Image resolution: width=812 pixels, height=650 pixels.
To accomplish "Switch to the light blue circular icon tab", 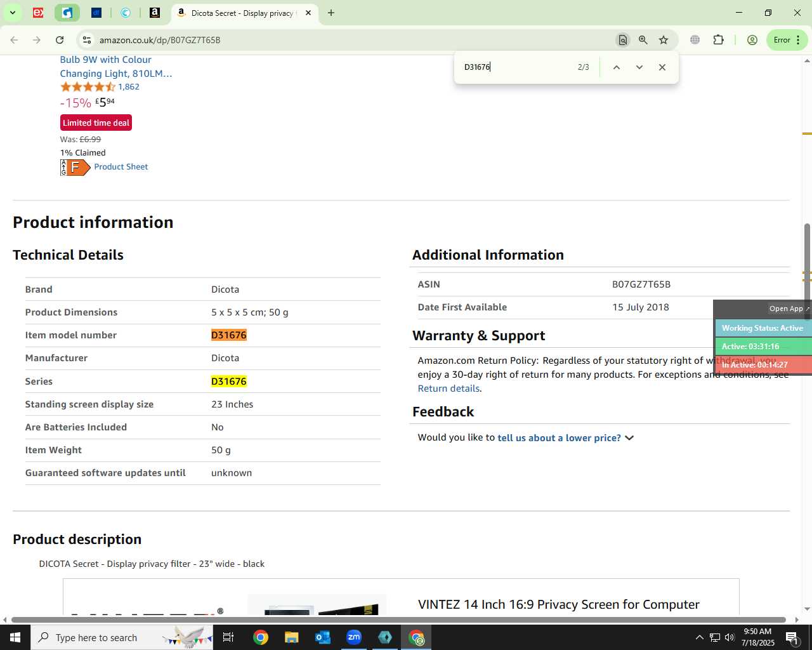I will pyautogui.click(x=126, y=13).
